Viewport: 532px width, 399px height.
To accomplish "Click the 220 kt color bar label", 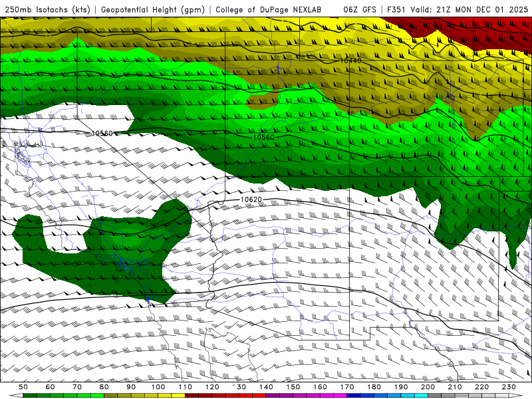I will point(481,387).
